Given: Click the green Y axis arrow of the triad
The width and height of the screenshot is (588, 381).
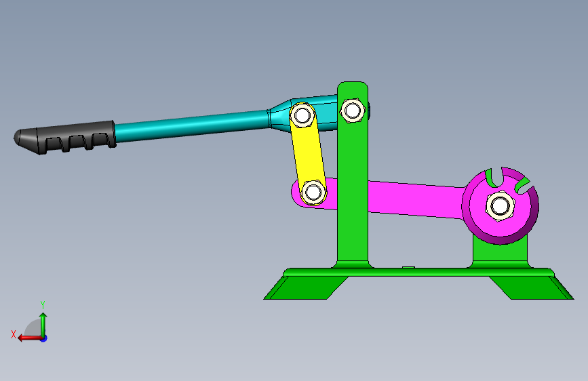Looking at the screenshot, I should (x=43, y=324).
